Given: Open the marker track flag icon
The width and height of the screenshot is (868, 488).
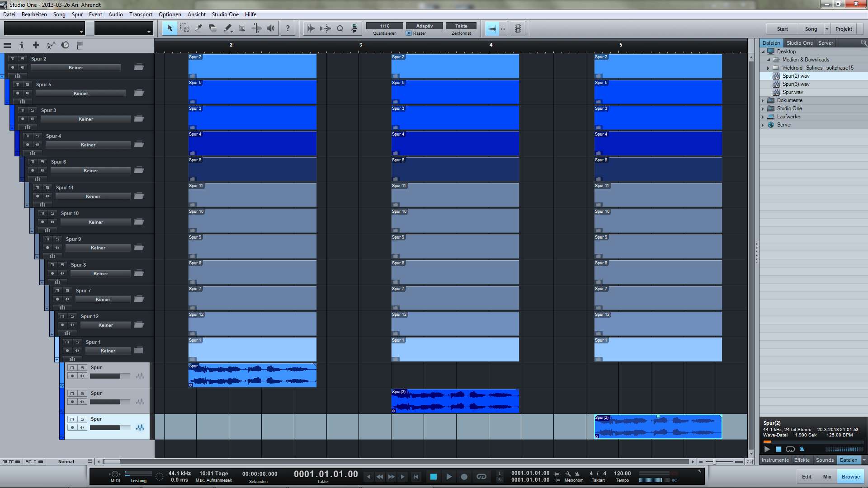Looking at the screenshot, I should 80,45.
